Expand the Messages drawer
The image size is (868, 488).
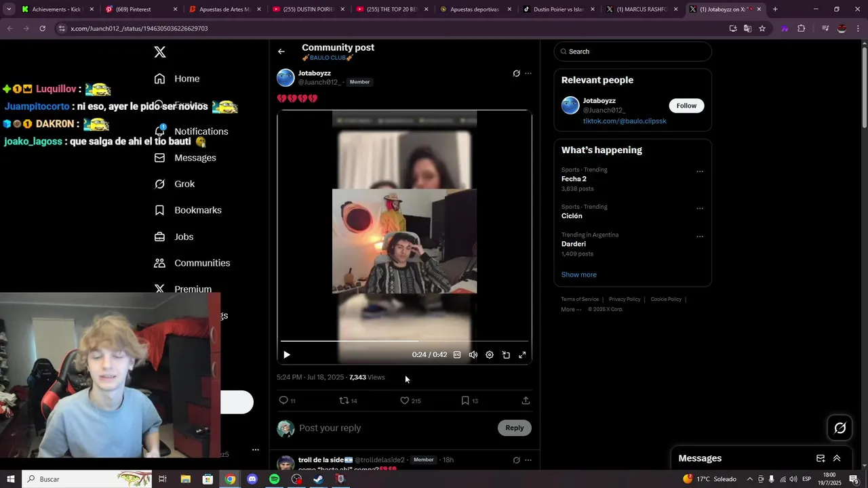click(x=837, y=458)
